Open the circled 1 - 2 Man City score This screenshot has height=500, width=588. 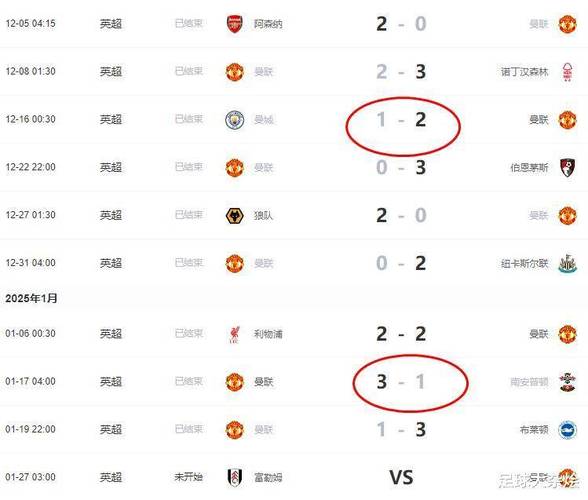point(401,120)
